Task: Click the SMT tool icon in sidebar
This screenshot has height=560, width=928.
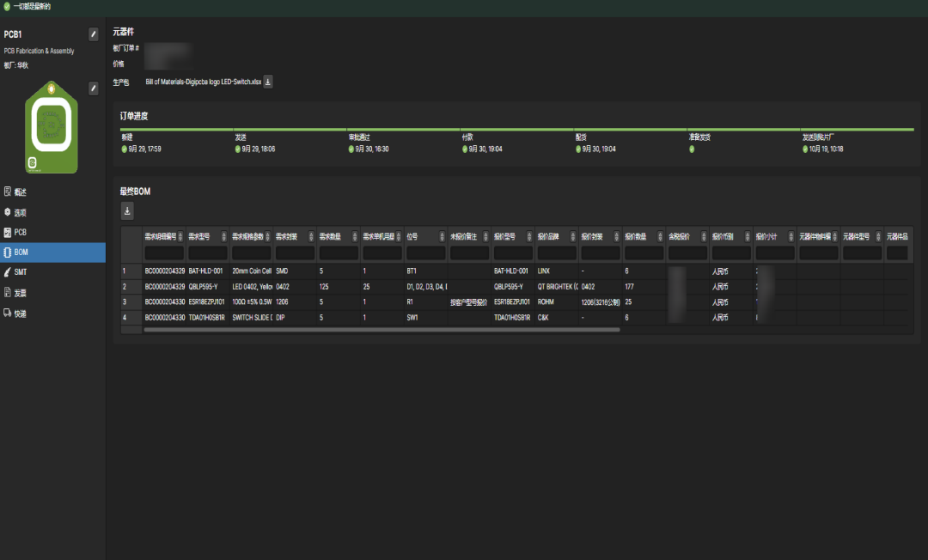Action: [x=8, y=272]
